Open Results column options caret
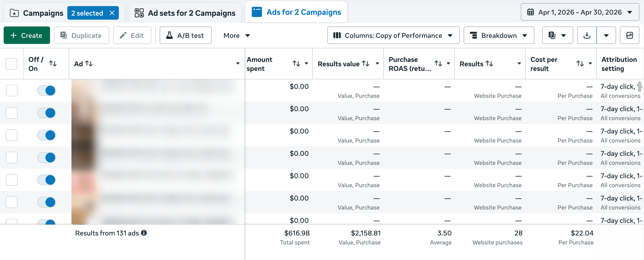Image resolution: width=644 pixels, height=260 pixels. [519, 63]
